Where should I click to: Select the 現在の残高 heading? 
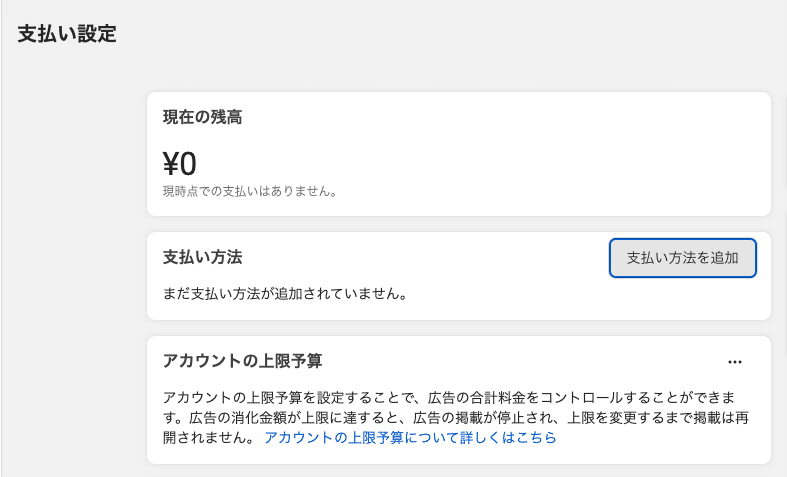(x=202, y=117)
